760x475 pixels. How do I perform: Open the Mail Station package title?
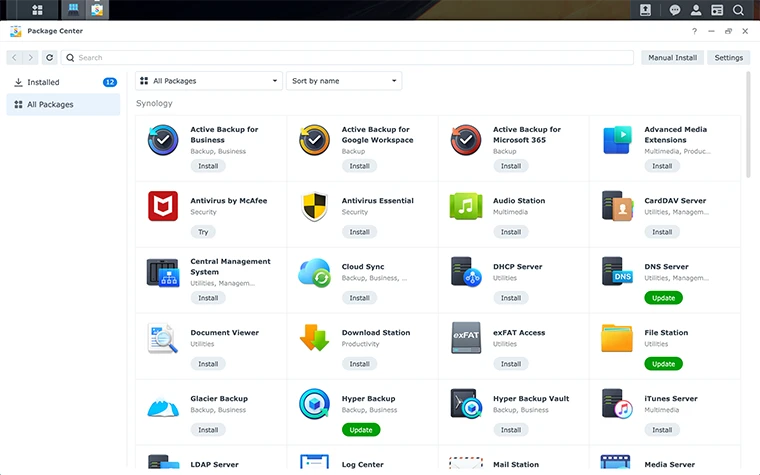(516, 464)
